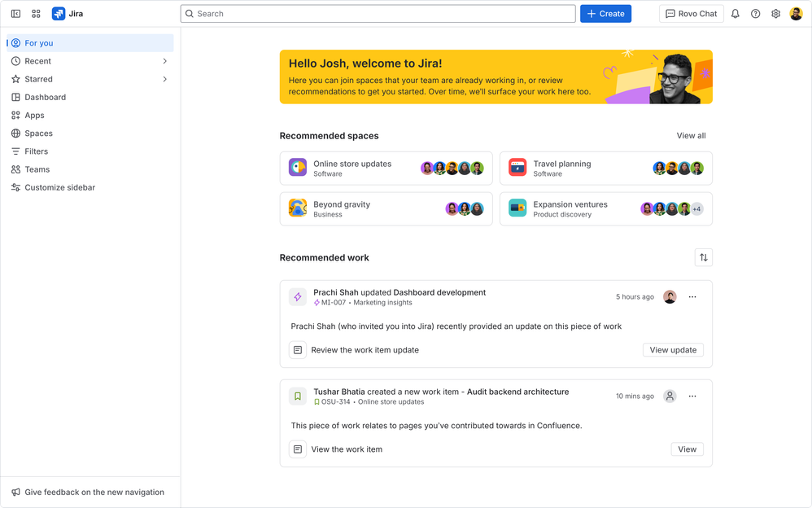
Task: Open Apps in the sidebar
Action: pyautogui.click(x=90, y=115)
